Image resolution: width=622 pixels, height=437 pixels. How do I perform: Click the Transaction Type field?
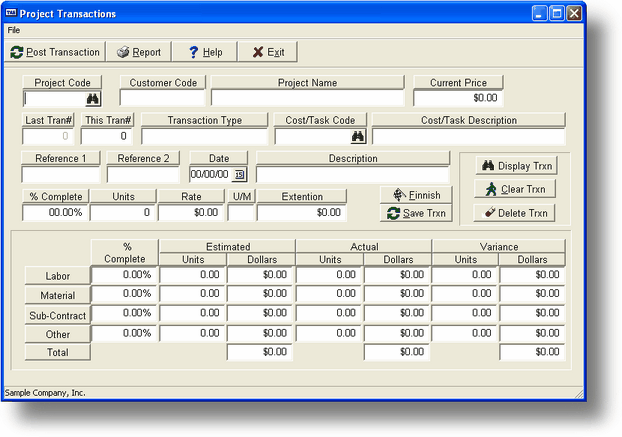204,136
